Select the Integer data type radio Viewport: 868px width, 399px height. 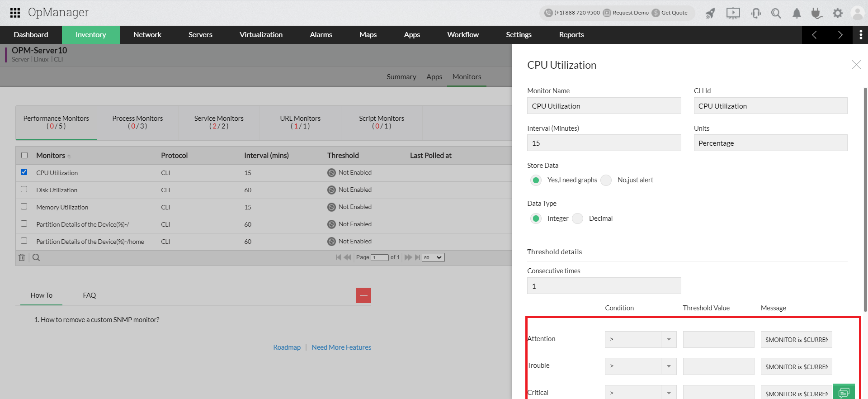[x=536, y=218]
